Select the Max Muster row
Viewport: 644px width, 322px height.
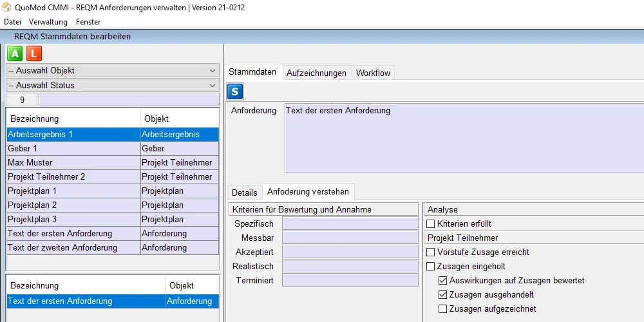tap(113, 163)
